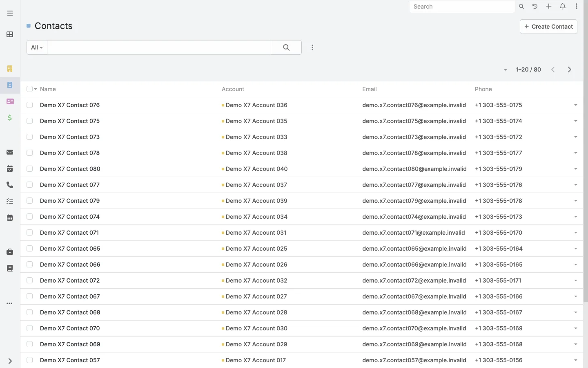
Task: Select checkbox for Demo X7 Contact 073
Action: coord(29,137)
